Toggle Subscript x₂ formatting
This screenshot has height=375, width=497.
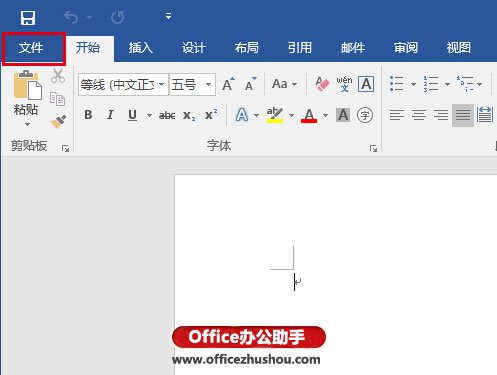coord(189,116)
